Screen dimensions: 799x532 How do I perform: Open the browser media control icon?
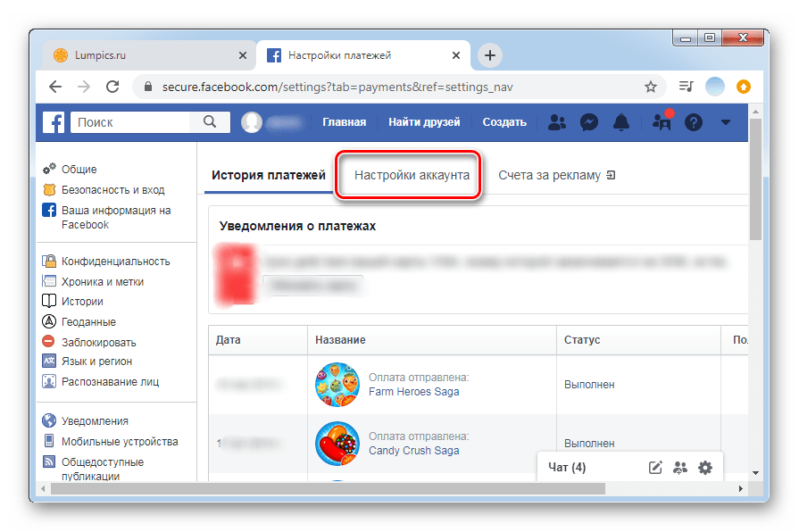686,87
